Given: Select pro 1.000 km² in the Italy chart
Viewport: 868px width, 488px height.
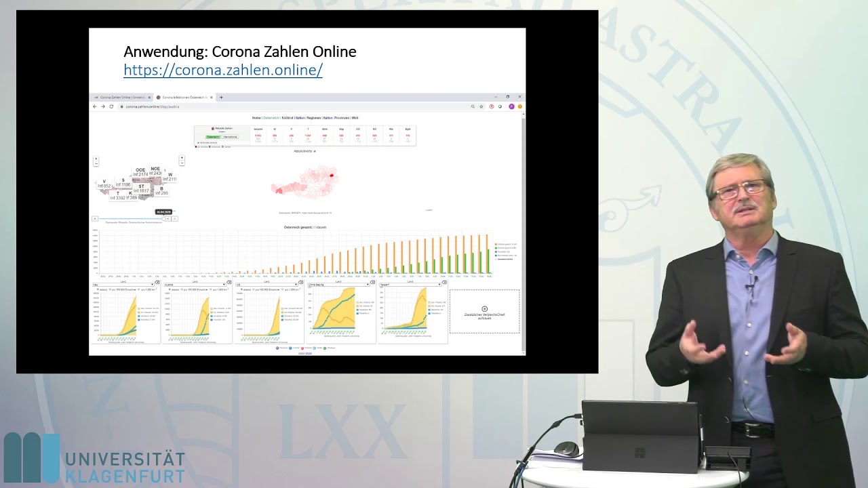Looking at the screenshot, I should click(x=138, y=289).
